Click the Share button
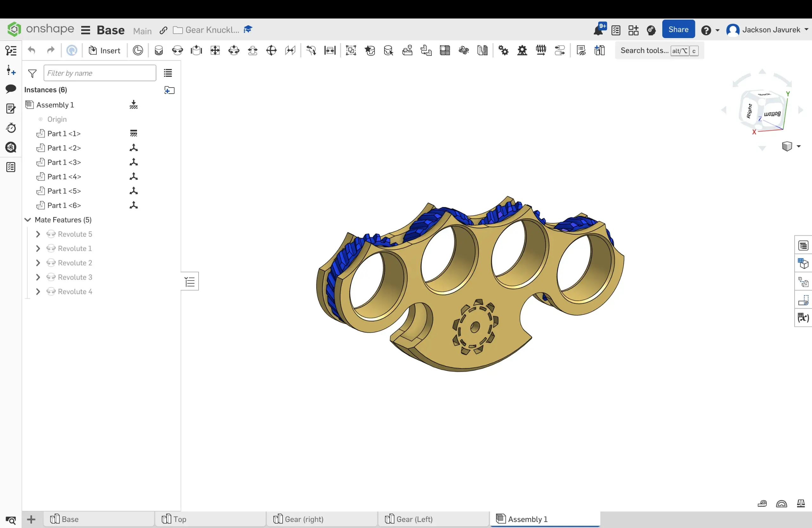Image resolution: width=812 pixels, height=528 pixels. click(x=678, y=30)
